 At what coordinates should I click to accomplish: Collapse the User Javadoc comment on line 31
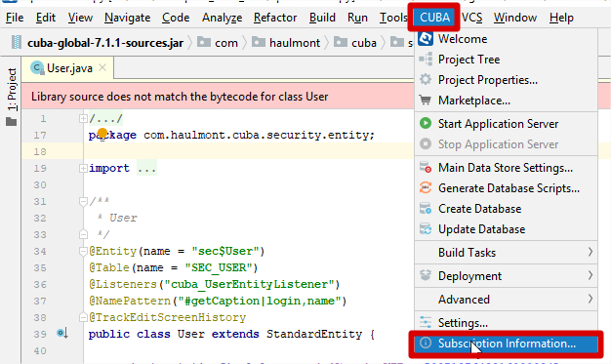tap(83, 201)
